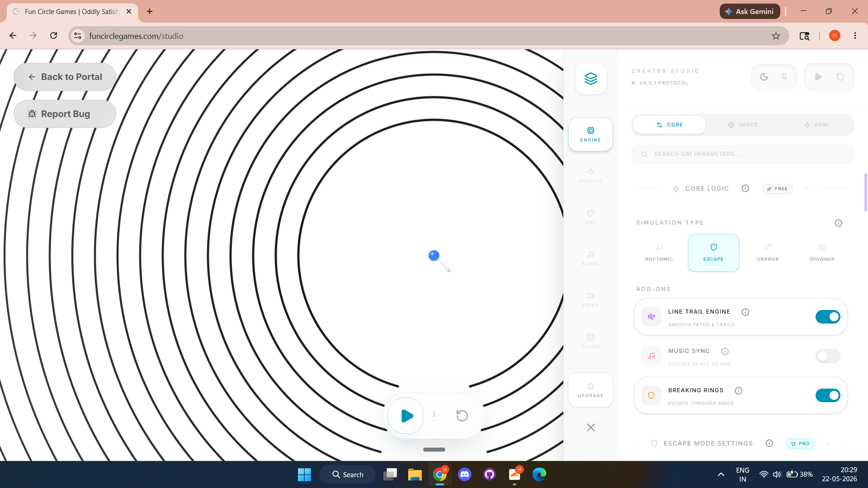Click the header reset icon in Creator Studio
Viewport: 868px width, 488px height.
tap(840, 77)
